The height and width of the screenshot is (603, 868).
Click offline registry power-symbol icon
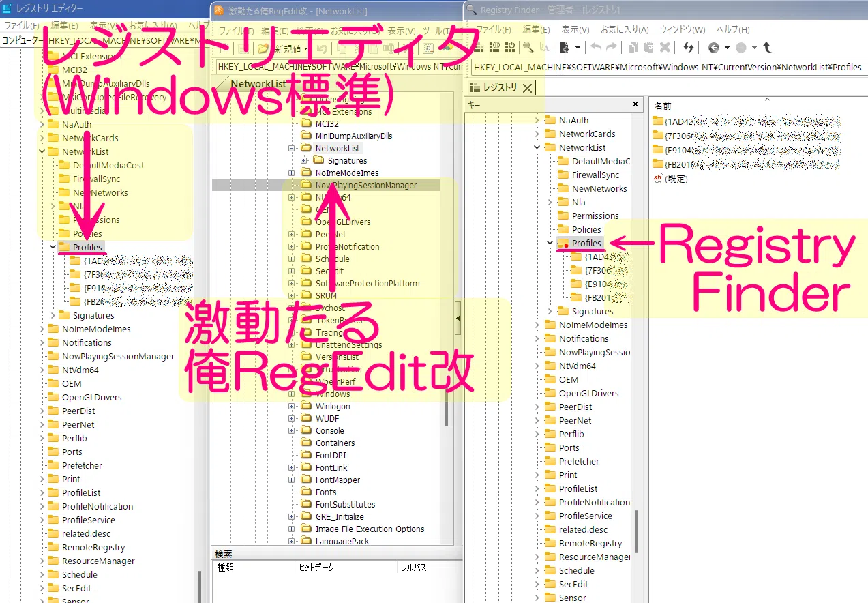click(x=510, y=46)
